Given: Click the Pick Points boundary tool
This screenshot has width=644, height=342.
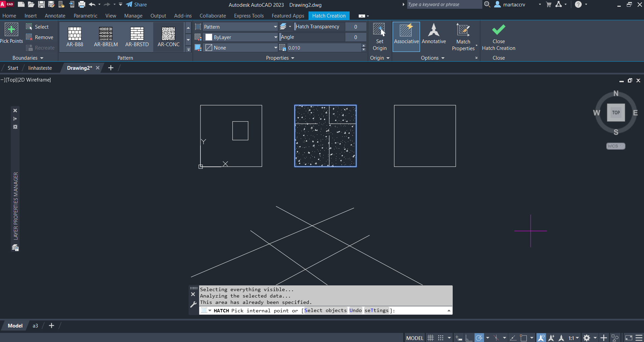Looking at the screenshot, I should pyautogui.click(x=11, y=33).
